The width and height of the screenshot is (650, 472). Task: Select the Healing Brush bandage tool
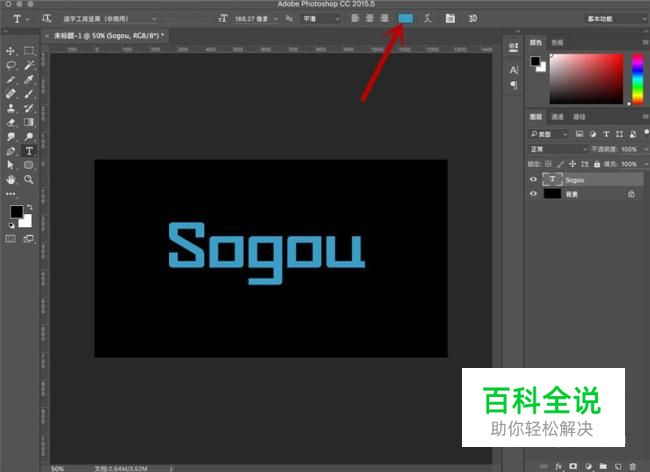click(x=10, y=94)
